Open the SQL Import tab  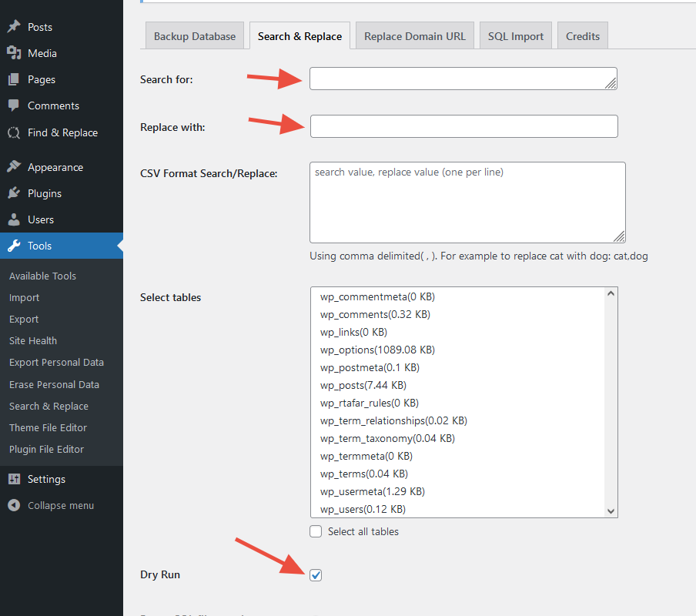pyautogui.click(x=515, y=36)
